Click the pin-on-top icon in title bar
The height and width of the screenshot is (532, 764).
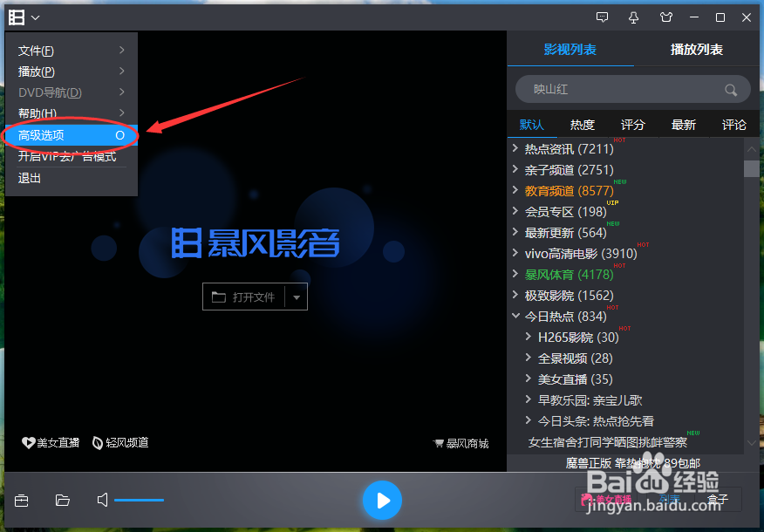coord(633,17)
